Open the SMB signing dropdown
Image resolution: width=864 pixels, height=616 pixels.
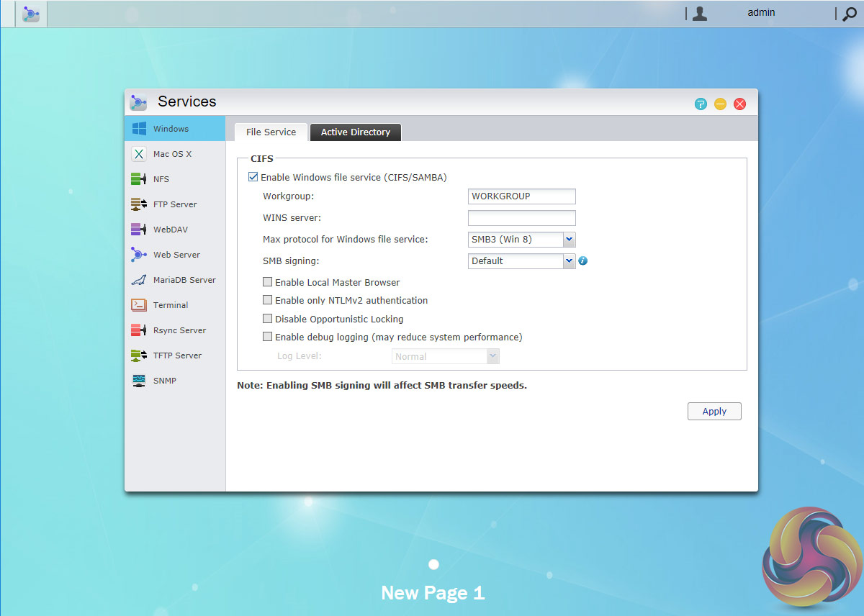click(568, 261)
